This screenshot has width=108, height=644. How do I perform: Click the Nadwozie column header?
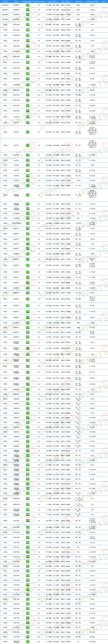click(79, 2)
